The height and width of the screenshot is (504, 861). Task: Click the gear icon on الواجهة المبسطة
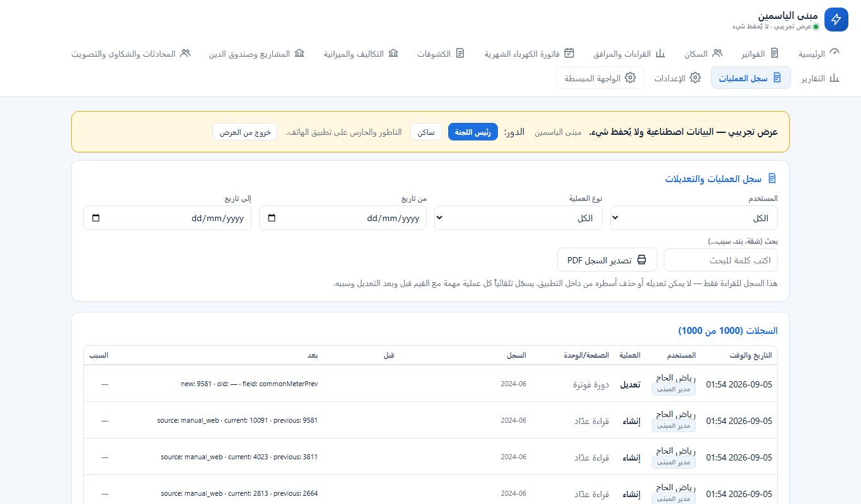[630, 78]
